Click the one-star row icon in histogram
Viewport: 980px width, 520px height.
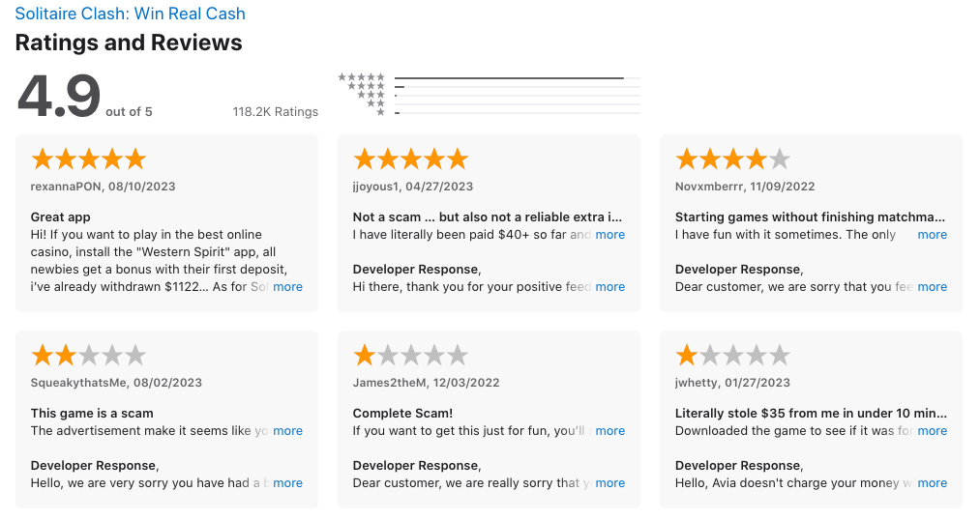(380, 112)
